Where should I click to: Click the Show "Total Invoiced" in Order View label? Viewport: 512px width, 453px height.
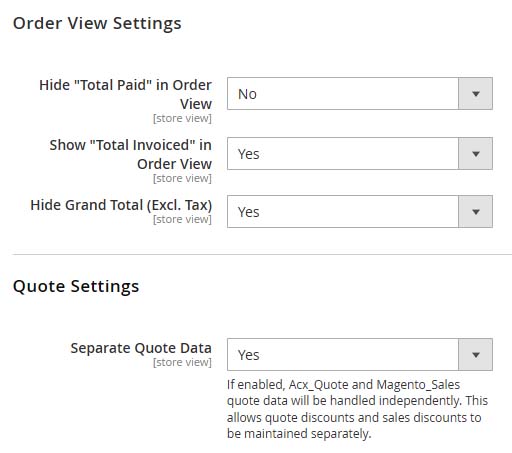coord(131,154)
